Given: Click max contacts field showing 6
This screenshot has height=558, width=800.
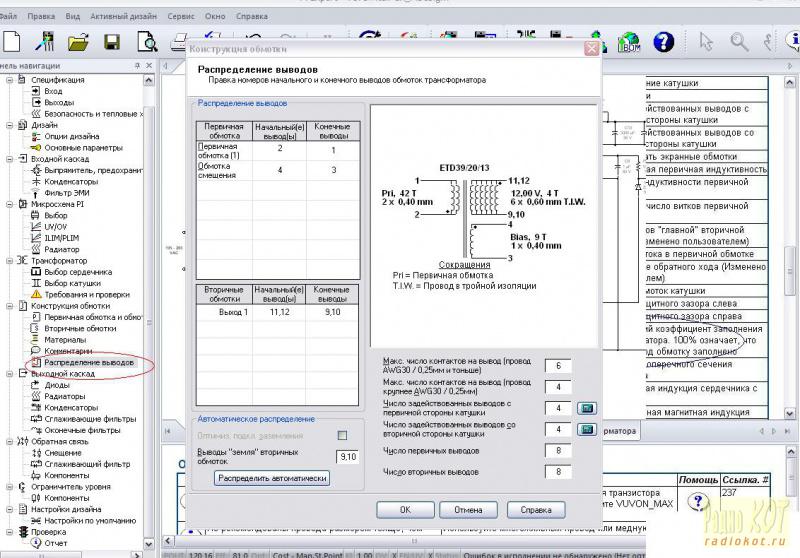Looking at the screenshot, I should (558, 365).
